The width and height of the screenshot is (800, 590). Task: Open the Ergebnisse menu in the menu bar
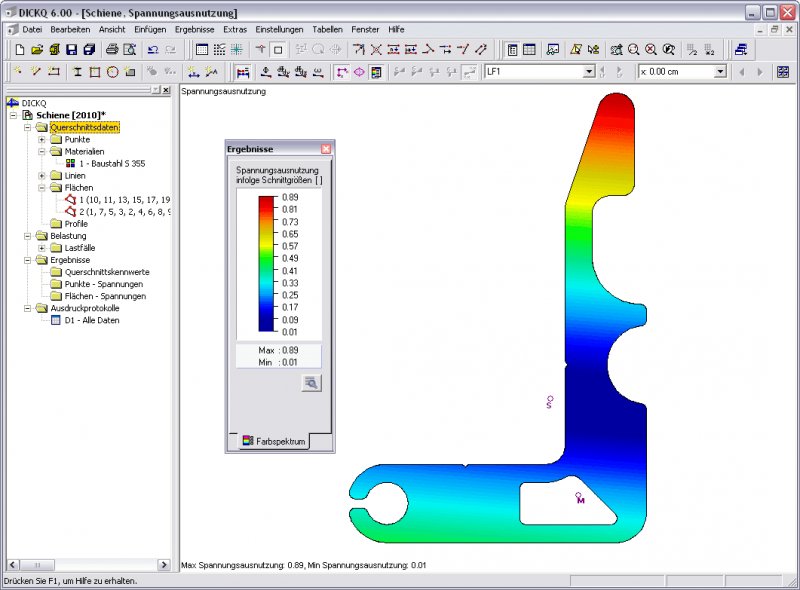(194, 30)
